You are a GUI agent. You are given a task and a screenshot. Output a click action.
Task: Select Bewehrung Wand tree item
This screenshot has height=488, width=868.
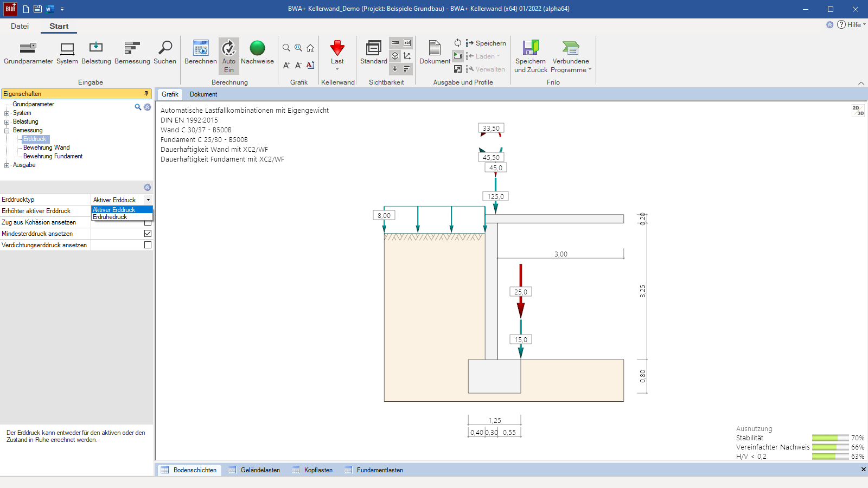[x=47, y=147]
